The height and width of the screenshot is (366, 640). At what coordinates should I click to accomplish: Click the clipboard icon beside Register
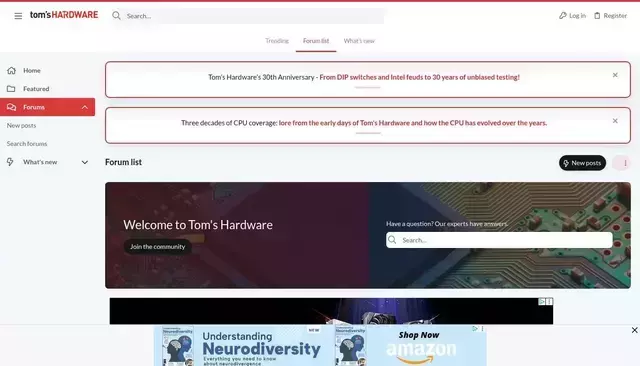click(x=597, y=16)
